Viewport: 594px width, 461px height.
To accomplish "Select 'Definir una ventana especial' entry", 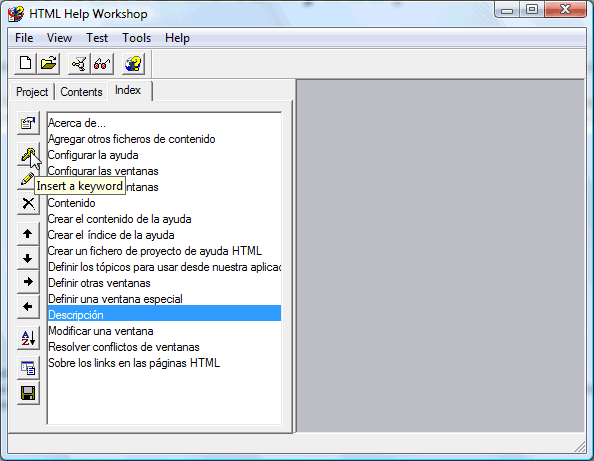I will tap(164, 299).
